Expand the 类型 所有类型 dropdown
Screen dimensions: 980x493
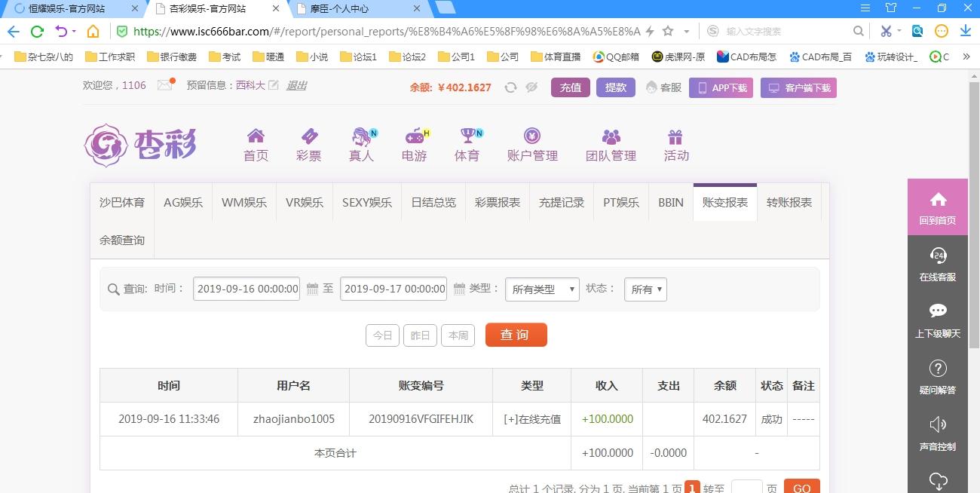(542, 289)
